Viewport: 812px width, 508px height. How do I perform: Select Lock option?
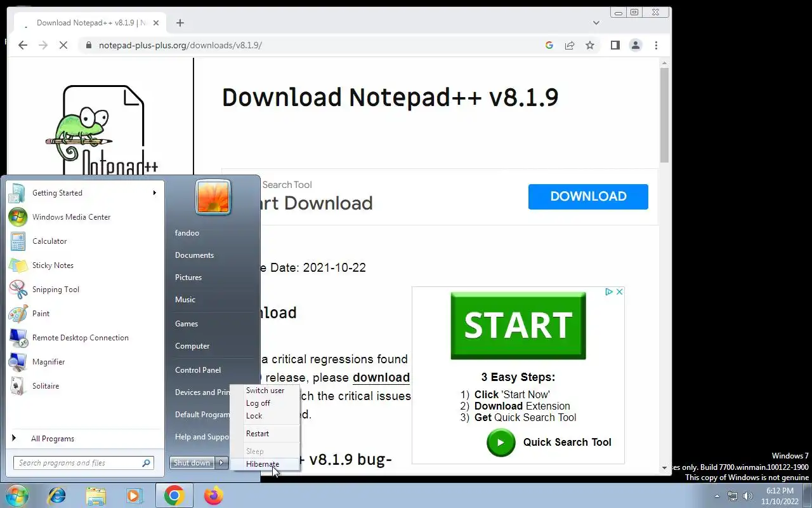(265, 416)
